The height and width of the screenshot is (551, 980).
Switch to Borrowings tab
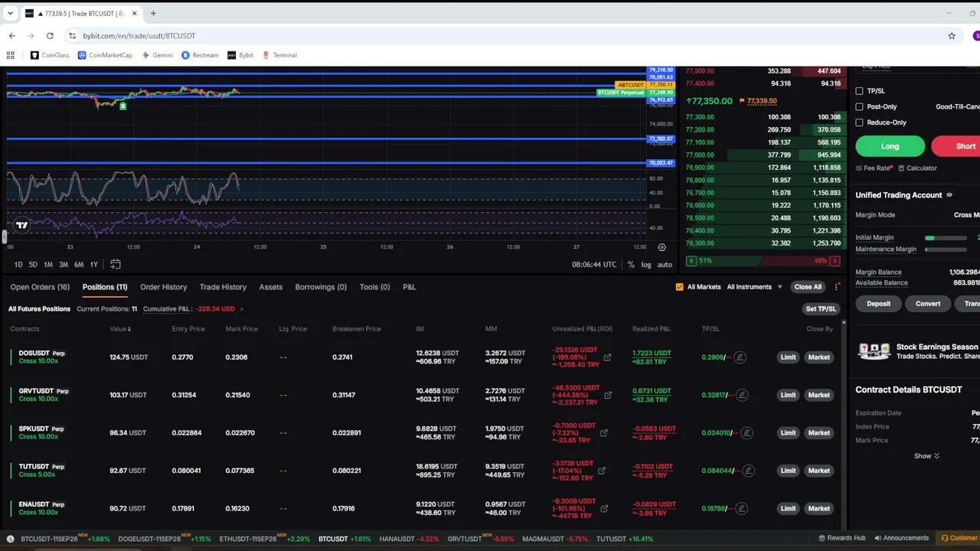click(x=321, y=287)
